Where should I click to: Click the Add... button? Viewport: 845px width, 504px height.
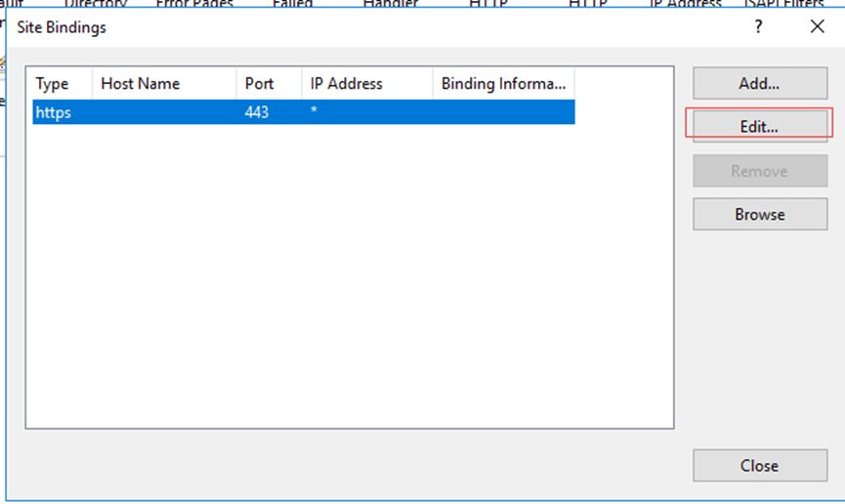point(758,84)
